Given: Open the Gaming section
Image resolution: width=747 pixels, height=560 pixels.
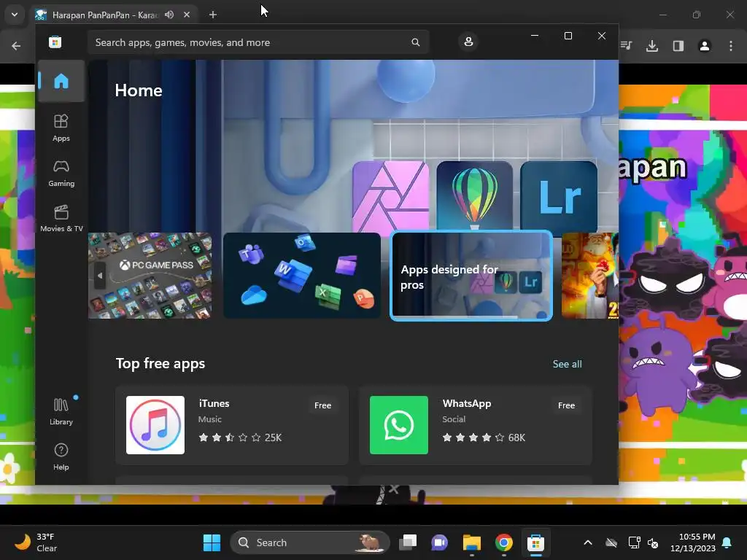Looking at the screenshot, I should (x=61, y=173).
